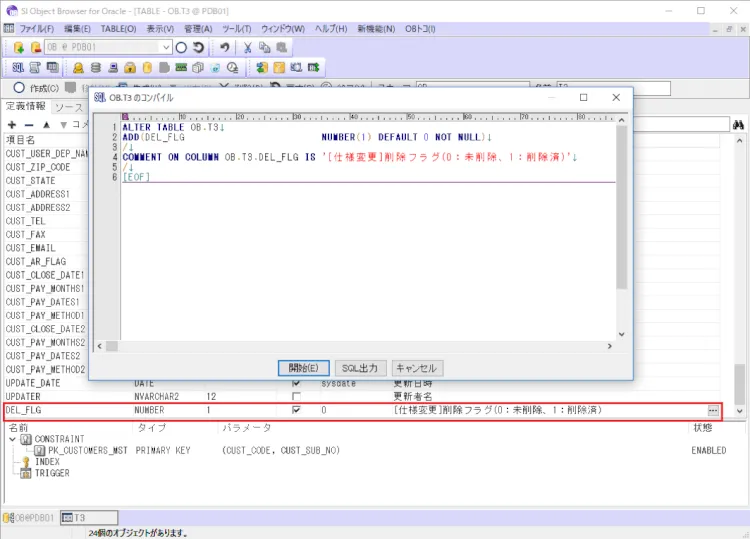Click the gray rollback segment icon

[x=164, y=67]
